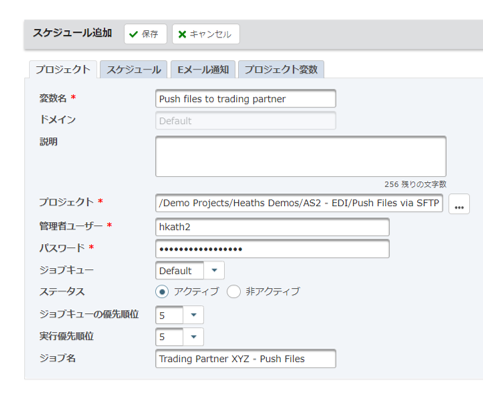Click the 変数名 input field

tap(245, 99)
